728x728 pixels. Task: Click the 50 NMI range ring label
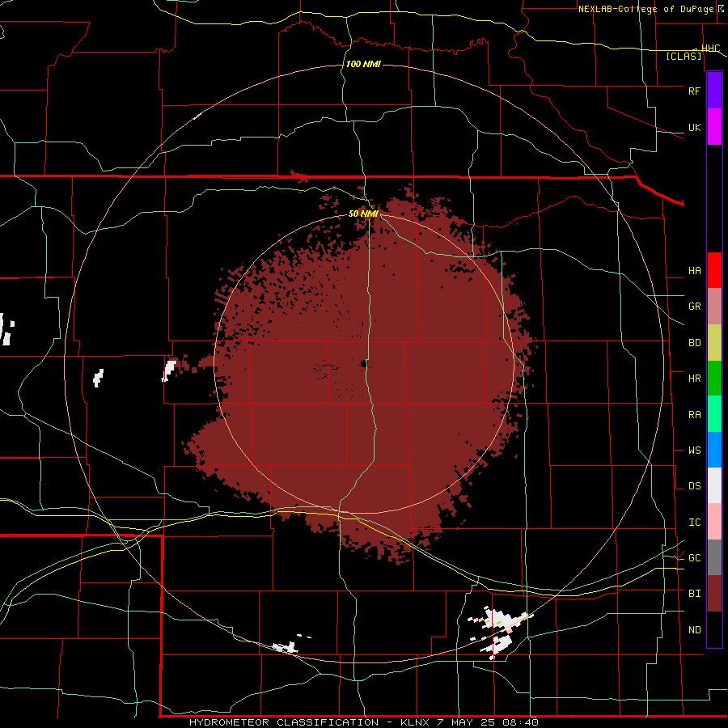pos(363,214)
